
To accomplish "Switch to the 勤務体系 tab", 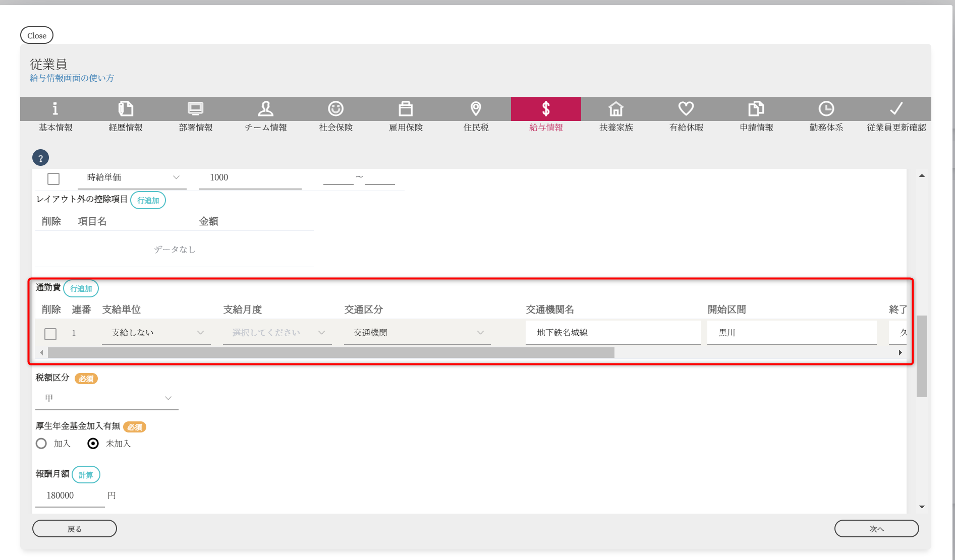I will pyautogui.click(x=826, y=115).
